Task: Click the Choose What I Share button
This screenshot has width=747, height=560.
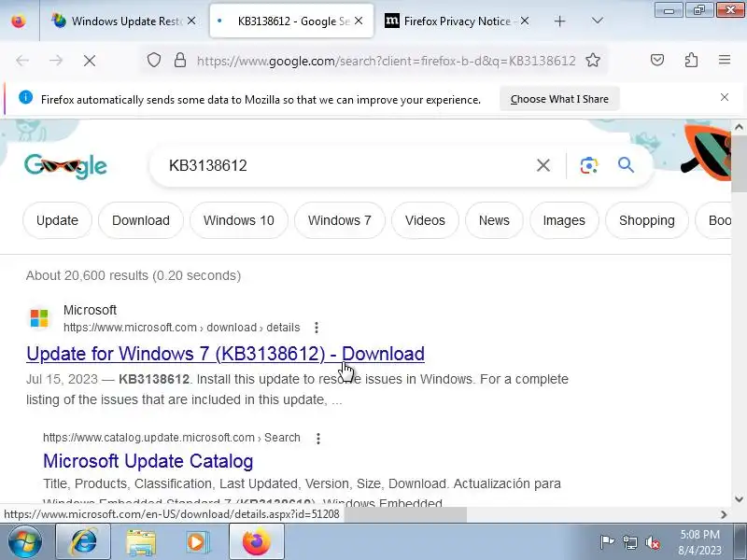Action: 559,99
